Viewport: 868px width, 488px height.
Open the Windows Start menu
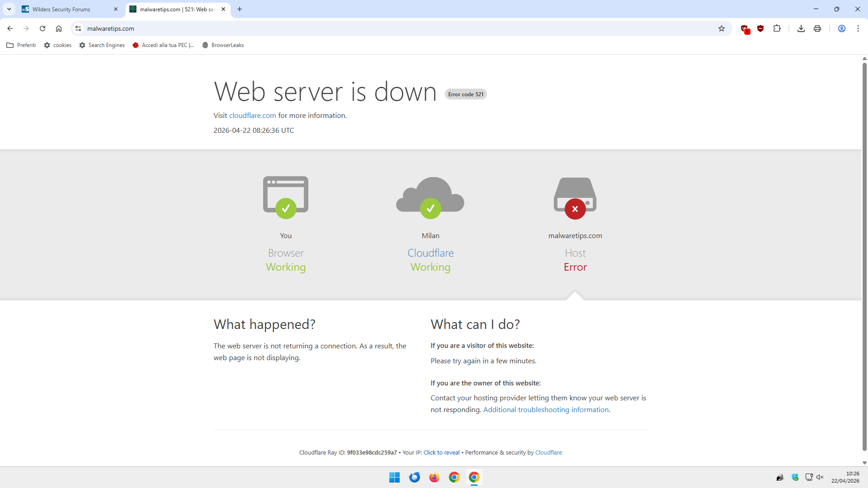(394, 478)
